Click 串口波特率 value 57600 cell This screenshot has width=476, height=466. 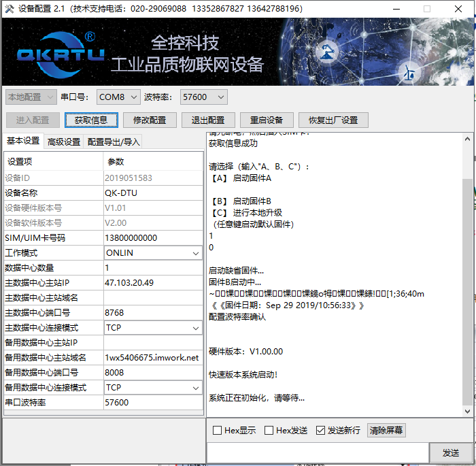tap(153, 403)
